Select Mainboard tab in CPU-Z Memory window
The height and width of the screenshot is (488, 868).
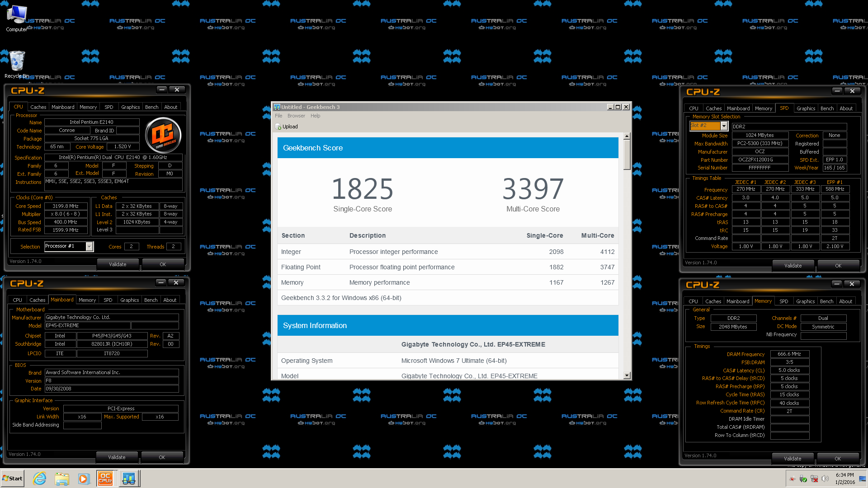coord(737,301)
